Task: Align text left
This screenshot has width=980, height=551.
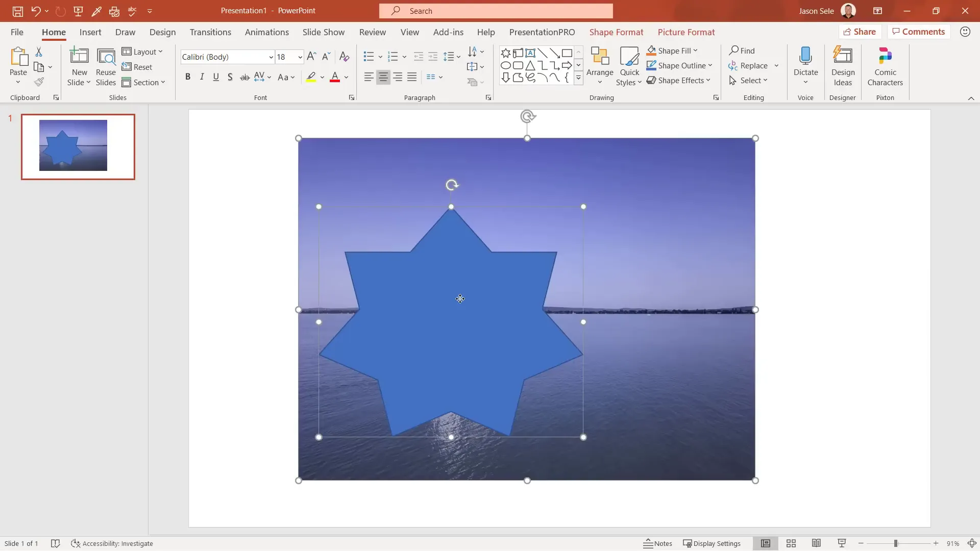Action: coord(369,77)
